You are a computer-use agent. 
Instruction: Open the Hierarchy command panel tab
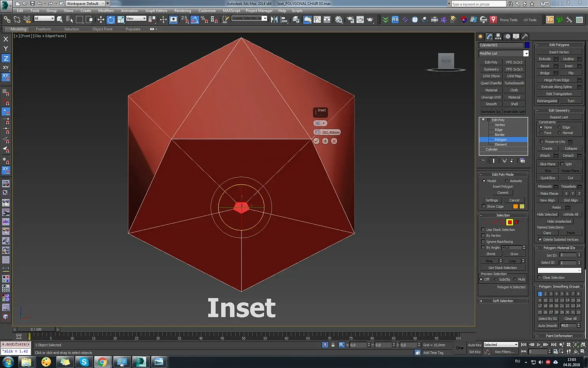pos(498,36)
